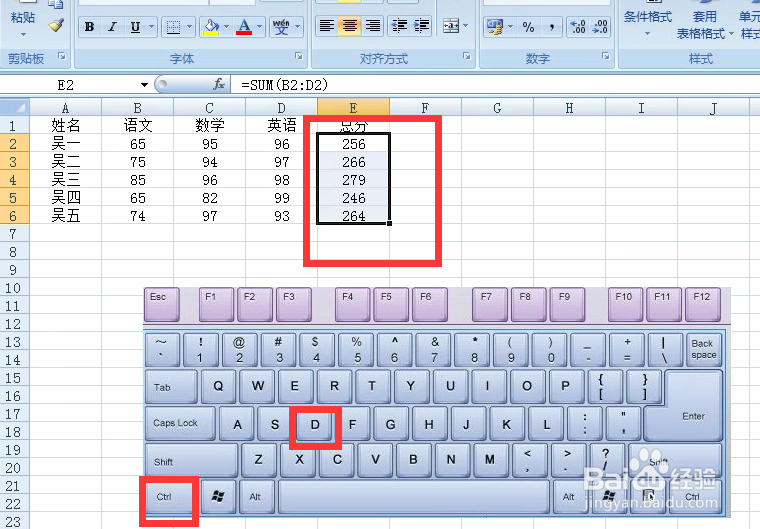Select row 2 header
Screen dimensions: 760x529
14,144
